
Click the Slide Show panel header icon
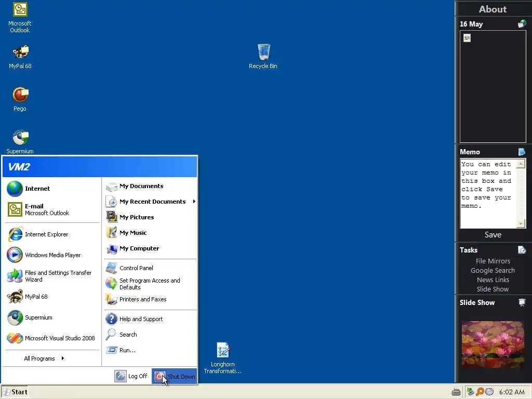[x=522, y=302]
